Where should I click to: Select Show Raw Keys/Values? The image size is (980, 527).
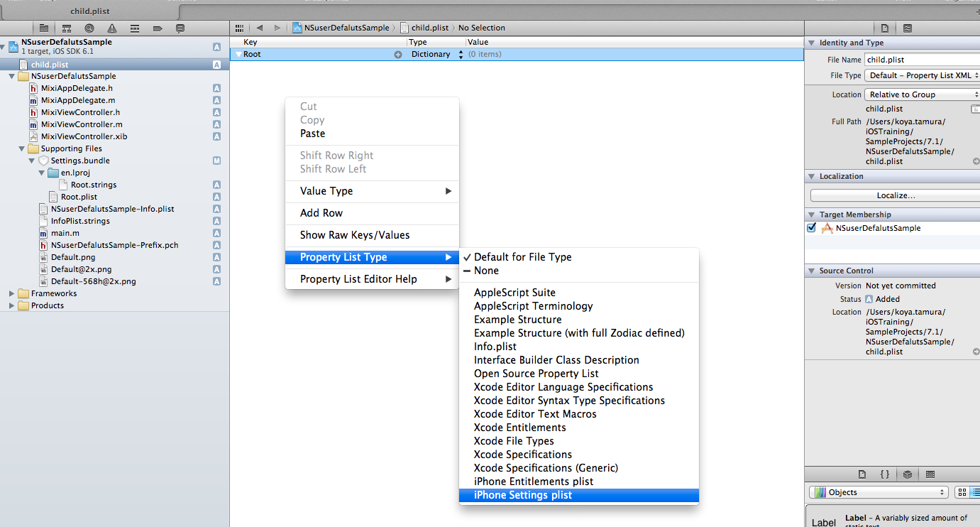(x=372, y=235)
